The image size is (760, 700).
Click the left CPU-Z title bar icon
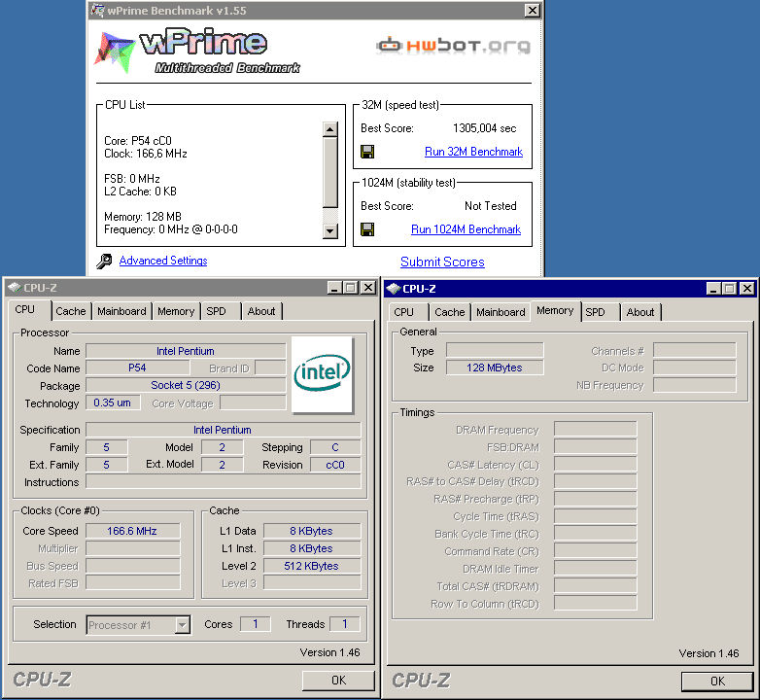[x=15, y=288]
